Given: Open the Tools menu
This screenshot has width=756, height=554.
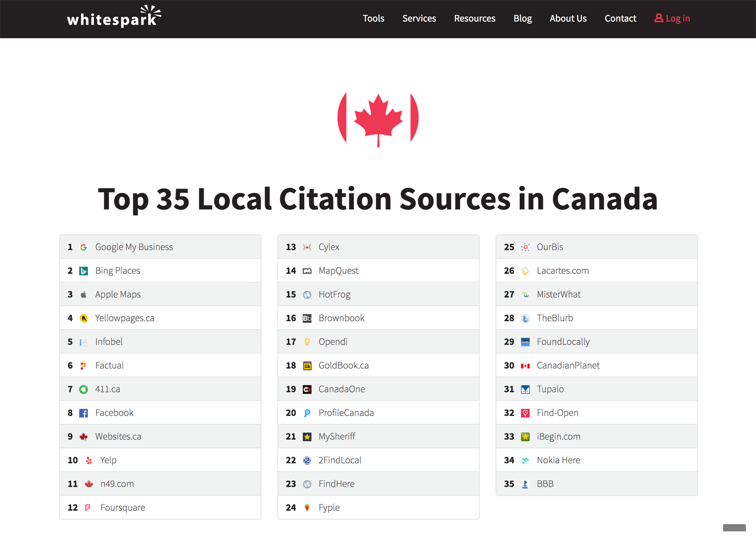Looking at the screenshot, I should point(373,19).
